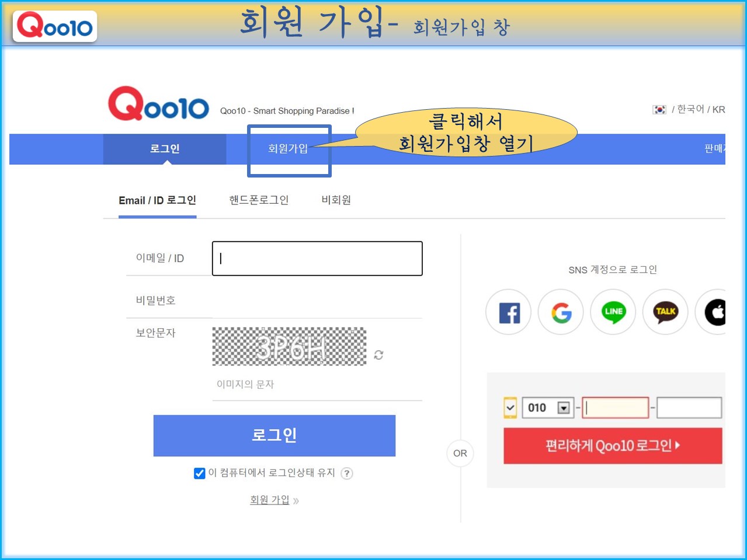This screenshot has height=560, width=747.
Task: Focus the 이메일 / ID input field
Action: [317, 259]
